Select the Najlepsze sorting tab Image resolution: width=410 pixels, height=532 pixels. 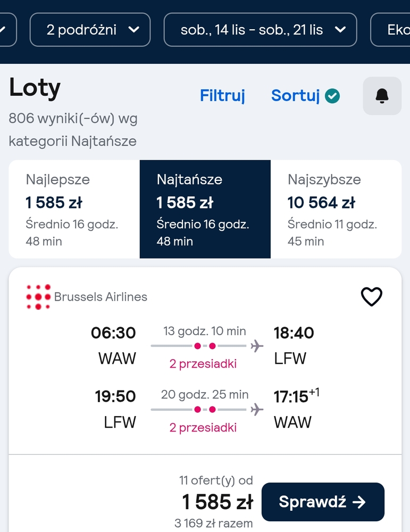coord(74,209)
